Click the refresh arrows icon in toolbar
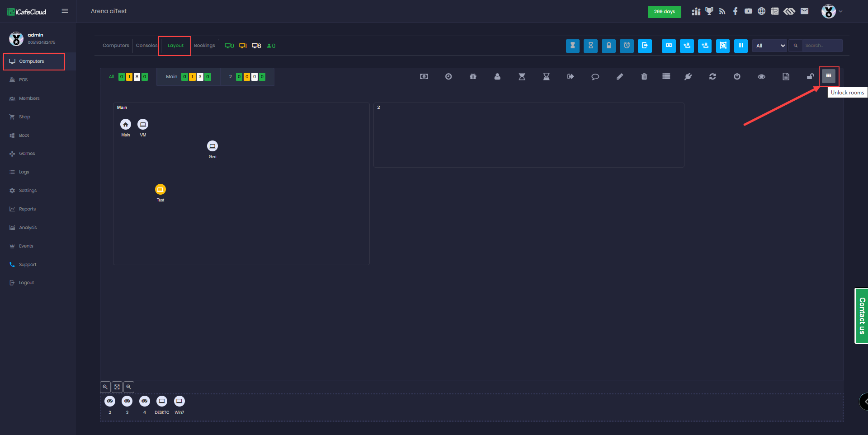 tap(712, 77)
